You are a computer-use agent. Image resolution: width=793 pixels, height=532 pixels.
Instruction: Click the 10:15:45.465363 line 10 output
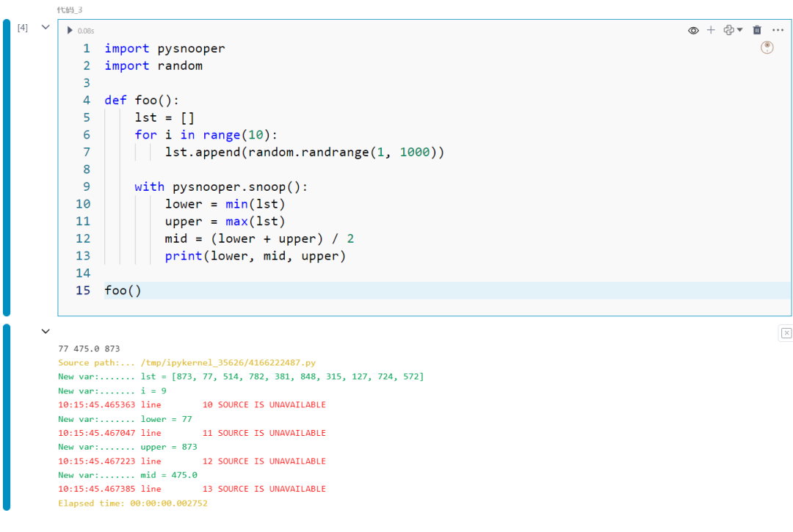(x=192, y=404)
